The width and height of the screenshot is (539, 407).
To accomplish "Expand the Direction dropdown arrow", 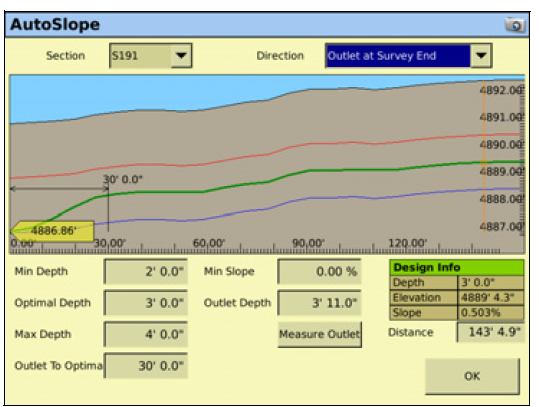I will (481, 56).
